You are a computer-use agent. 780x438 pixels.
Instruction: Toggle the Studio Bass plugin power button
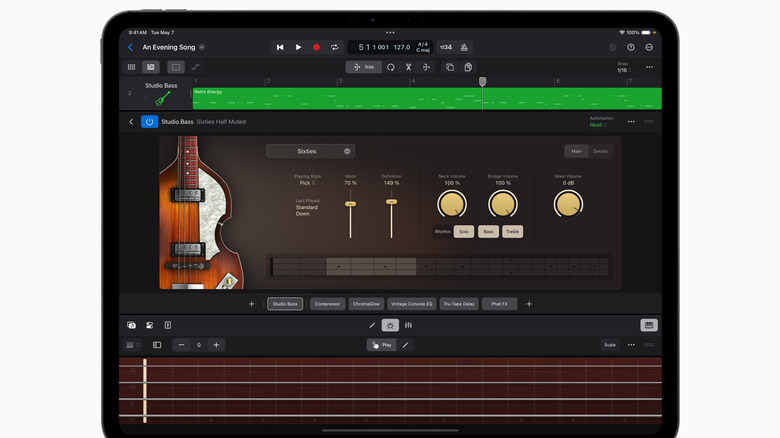(149, 122)
